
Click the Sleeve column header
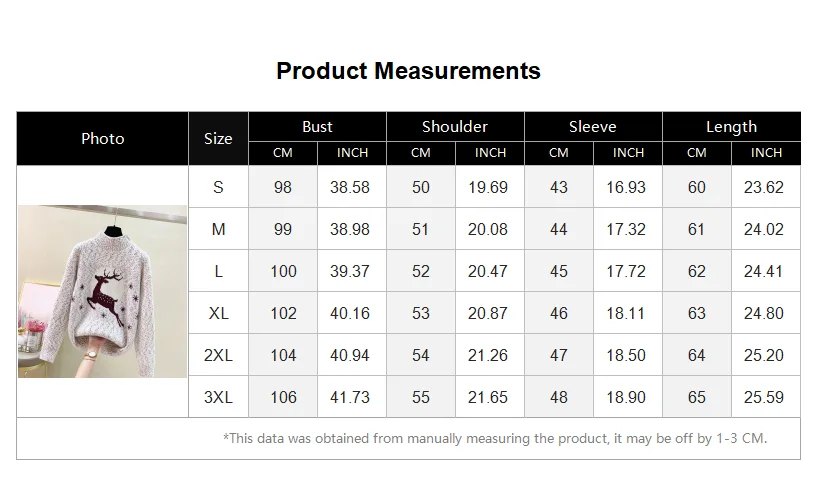(593, 127)
